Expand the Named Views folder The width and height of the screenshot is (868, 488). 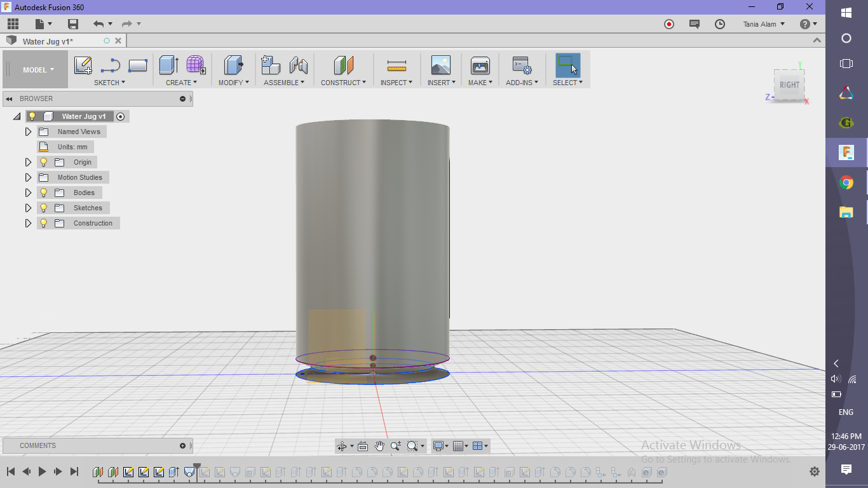(28, 132)
